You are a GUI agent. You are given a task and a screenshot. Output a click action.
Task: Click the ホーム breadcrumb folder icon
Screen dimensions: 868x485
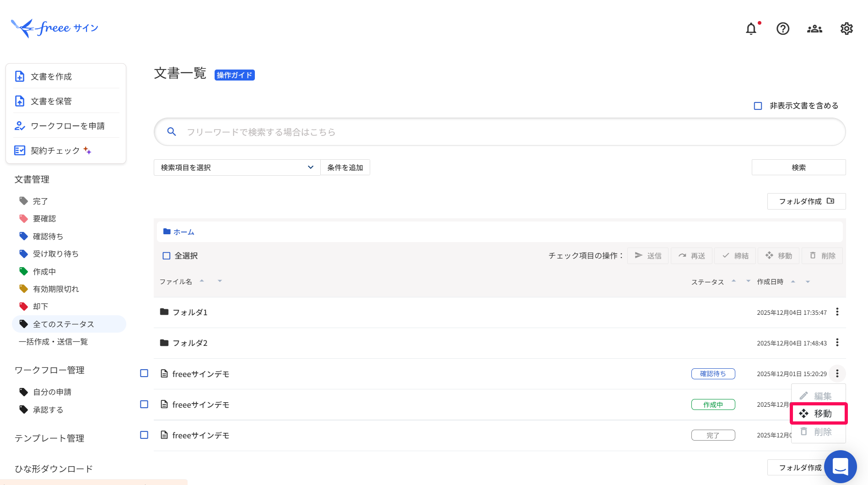167,232
